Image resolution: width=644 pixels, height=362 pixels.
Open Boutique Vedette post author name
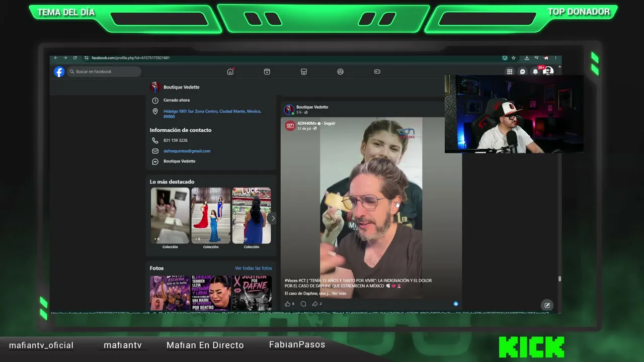(x=312, y=107)
